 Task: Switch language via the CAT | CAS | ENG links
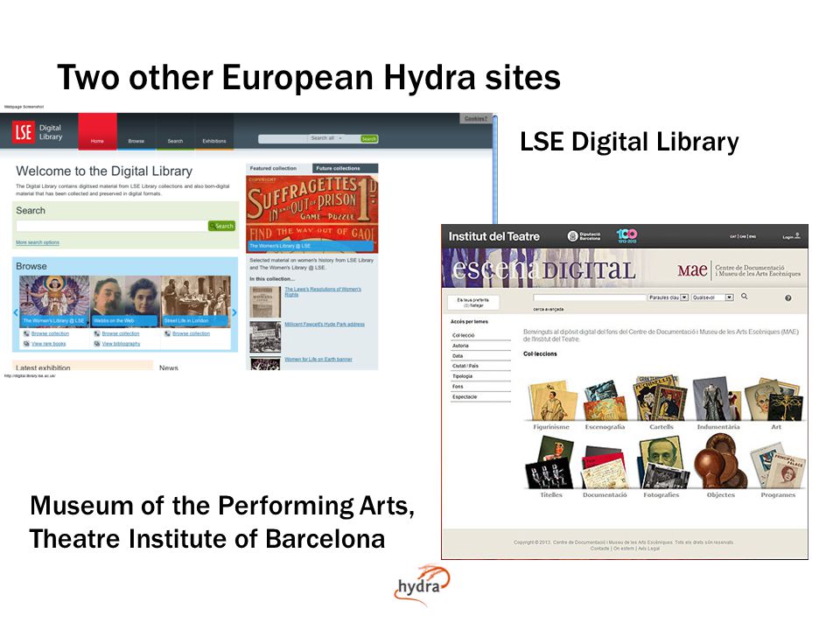pos(743,236)
